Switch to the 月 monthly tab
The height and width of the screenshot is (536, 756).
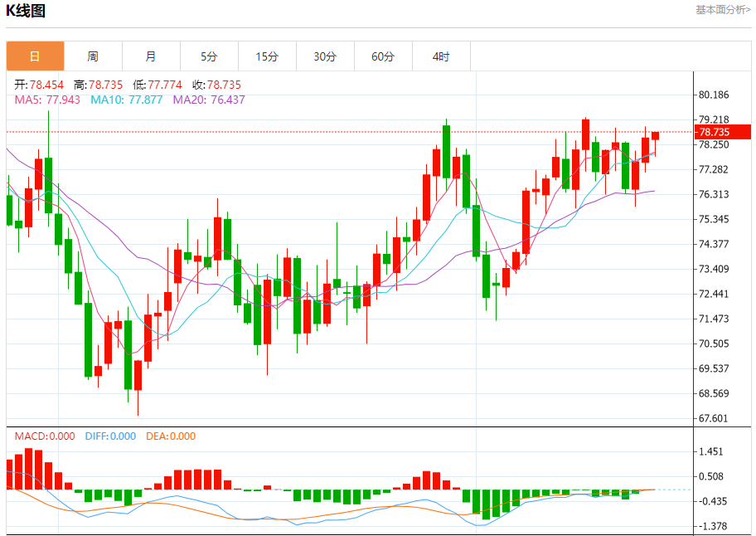click(151, 56)
